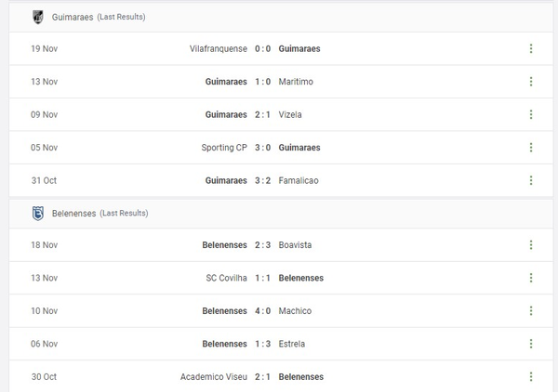Open options for Sporting CP match row

tap(531, 148)
